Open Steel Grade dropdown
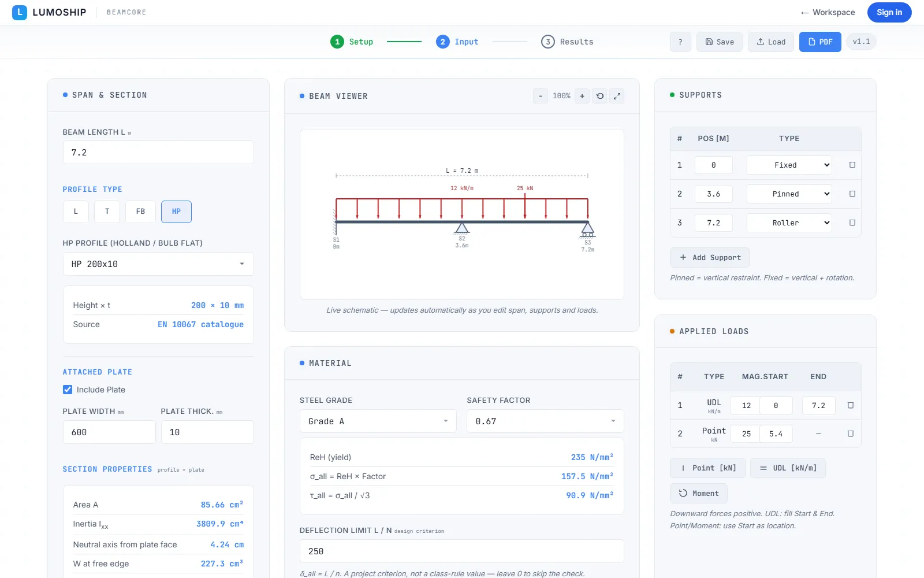 (378, 421)
